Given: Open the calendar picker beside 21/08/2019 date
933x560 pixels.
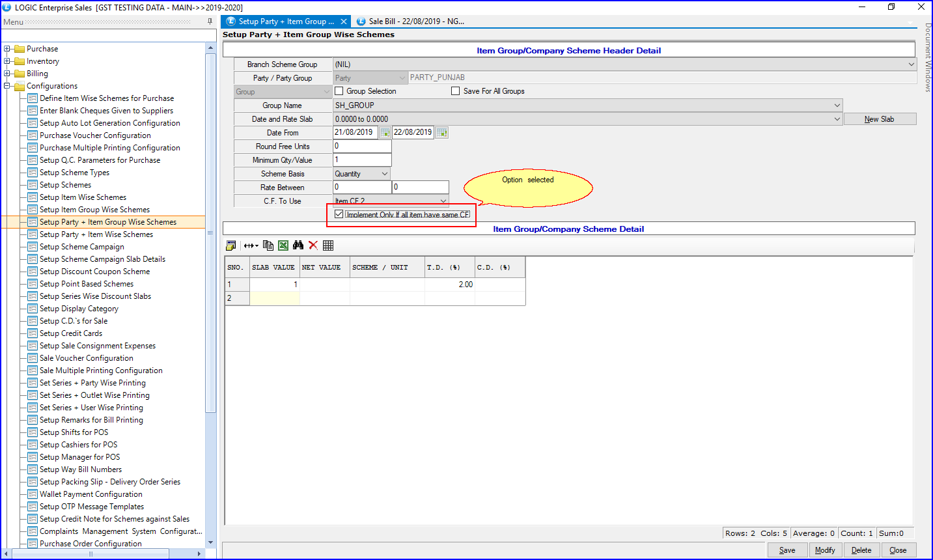Looking at the screenshot, I should coord(385,133).
